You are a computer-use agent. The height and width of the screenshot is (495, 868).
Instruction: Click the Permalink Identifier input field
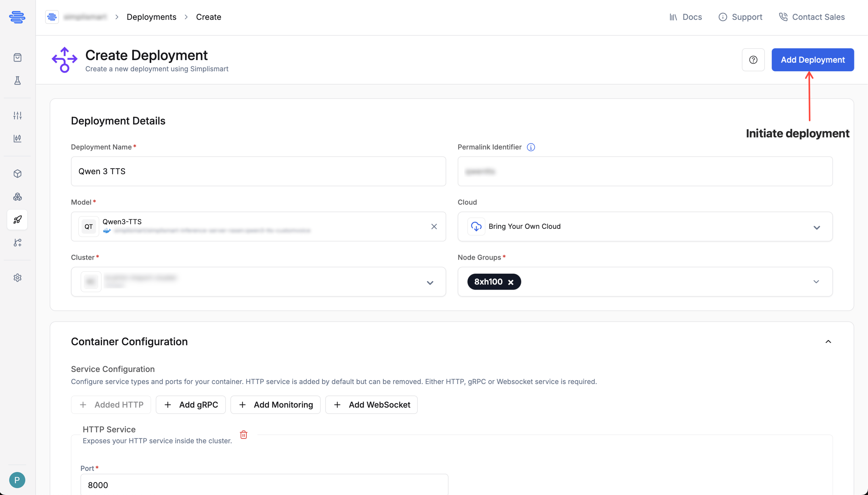pos(645,171)
